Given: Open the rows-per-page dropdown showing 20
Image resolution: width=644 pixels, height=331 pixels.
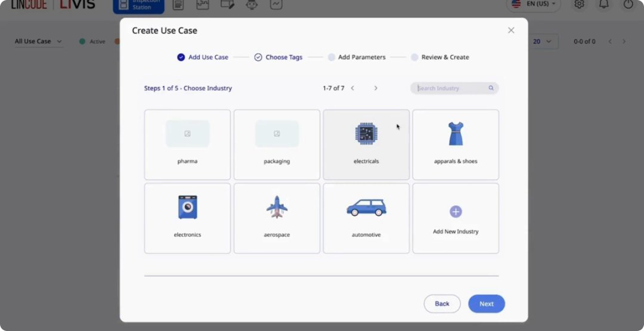Looking at the screenshot, I should point(544,41).
